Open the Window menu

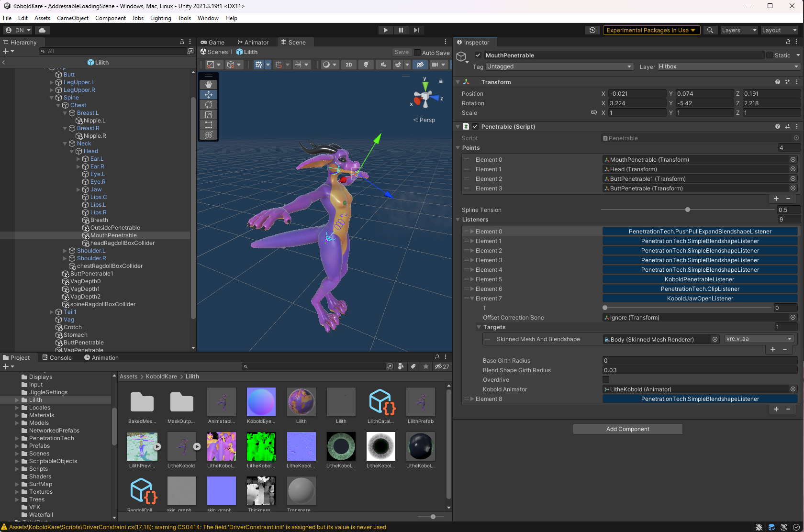(x=208, y=18)
